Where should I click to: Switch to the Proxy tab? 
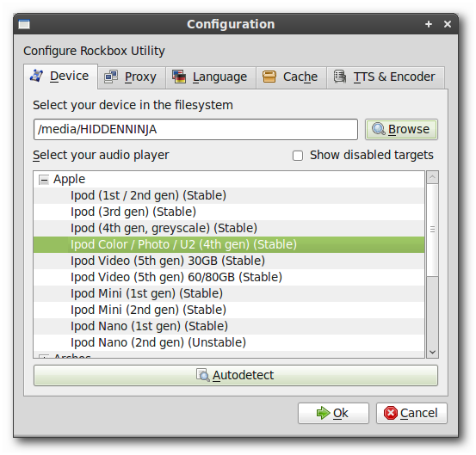[x=132, y=77]
